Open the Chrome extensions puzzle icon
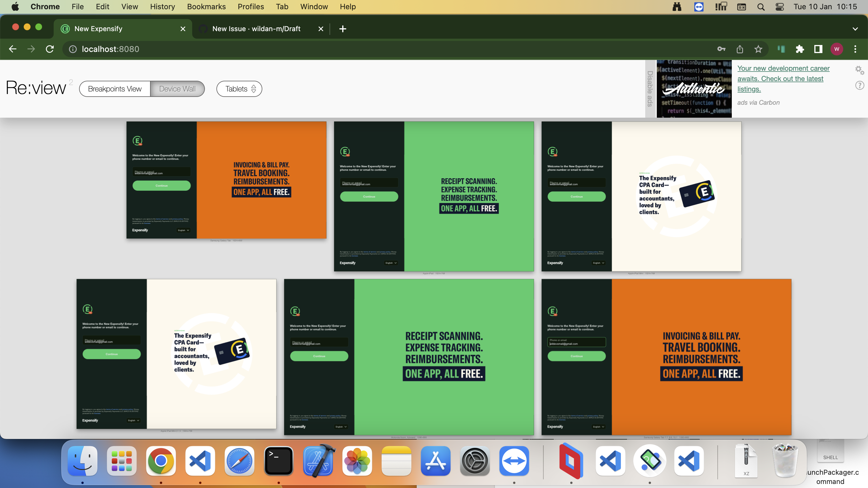The width and height of the screenshot is (868, 488). pyautogui.click(x=800, y=49)
